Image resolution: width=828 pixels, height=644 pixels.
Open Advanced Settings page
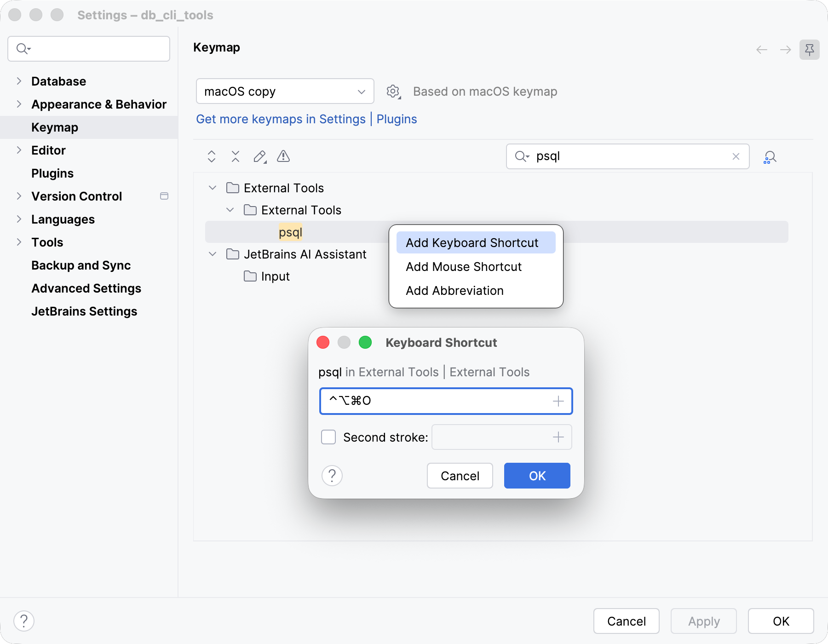click(x=86, y=288)
